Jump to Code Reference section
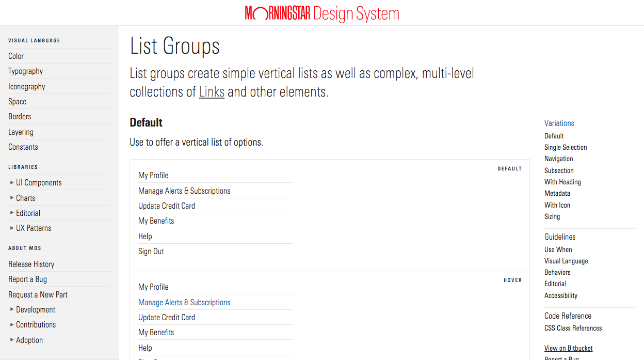This screenshot has height=360, width=644. tap(568, 316)
